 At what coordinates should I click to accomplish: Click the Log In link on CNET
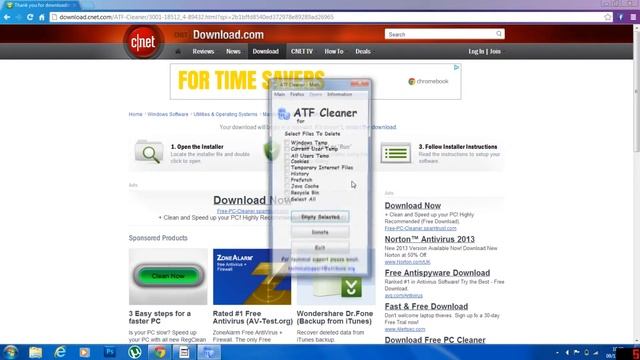[x=476, y=51]
